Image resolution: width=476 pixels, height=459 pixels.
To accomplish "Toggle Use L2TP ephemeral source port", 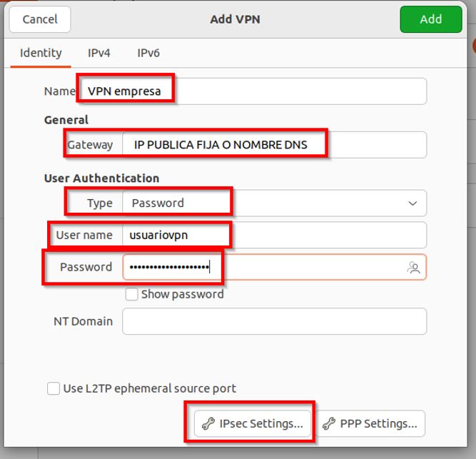I will coord(54,388).
